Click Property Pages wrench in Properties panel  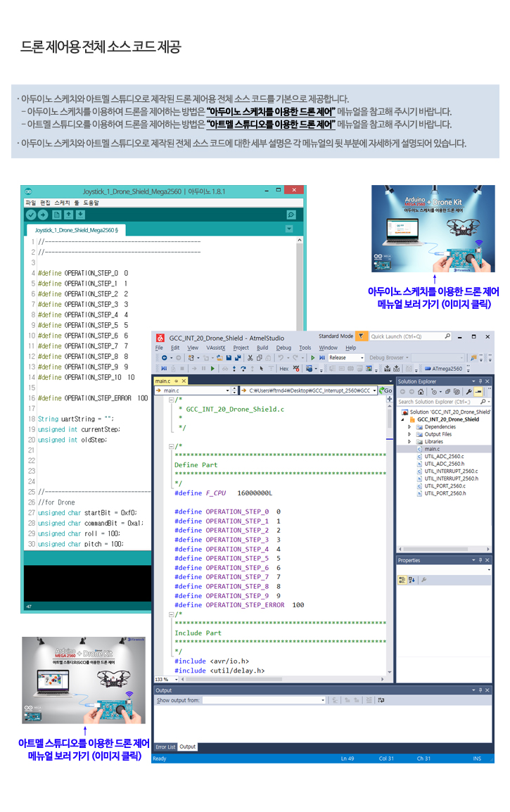(x=423, y=580)
